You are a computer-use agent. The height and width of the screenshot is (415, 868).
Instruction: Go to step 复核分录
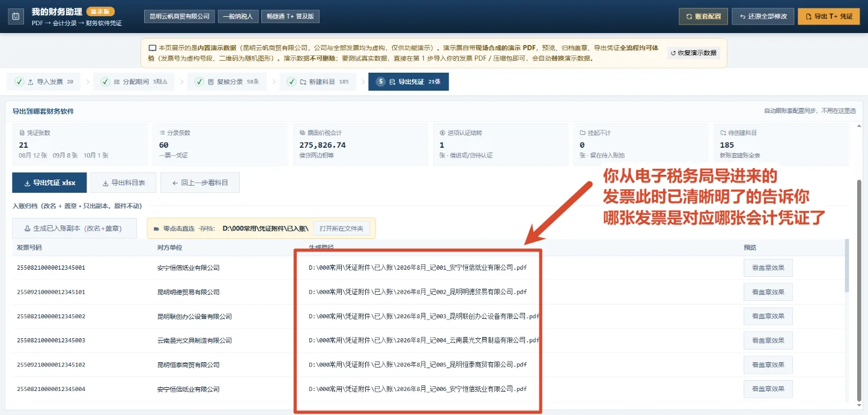click(226, 82)
